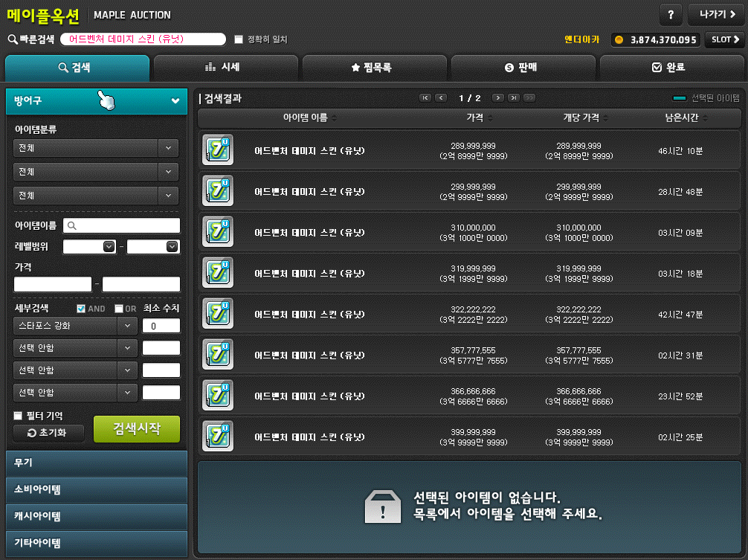The image size is (748, 560).
Task: Sort by 아이템 이름 column
Action: click(309, 118)
